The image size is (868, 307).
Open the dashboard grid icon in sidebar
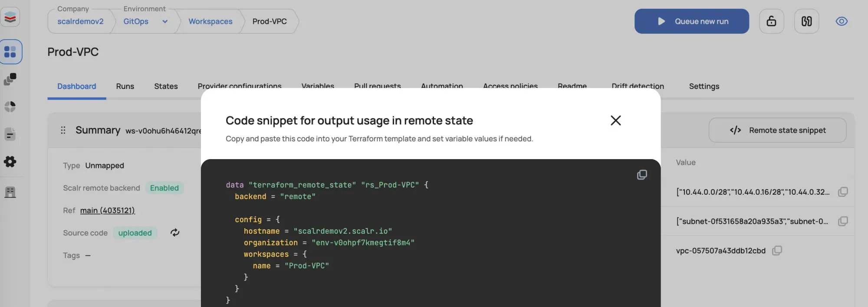(10, 52)
